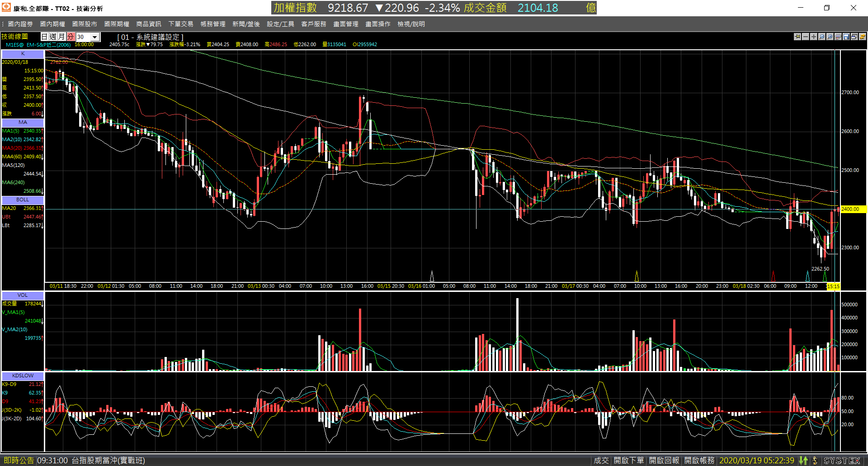
Task: Open the 畫面操作 menu
Action: tap(378, 24)
